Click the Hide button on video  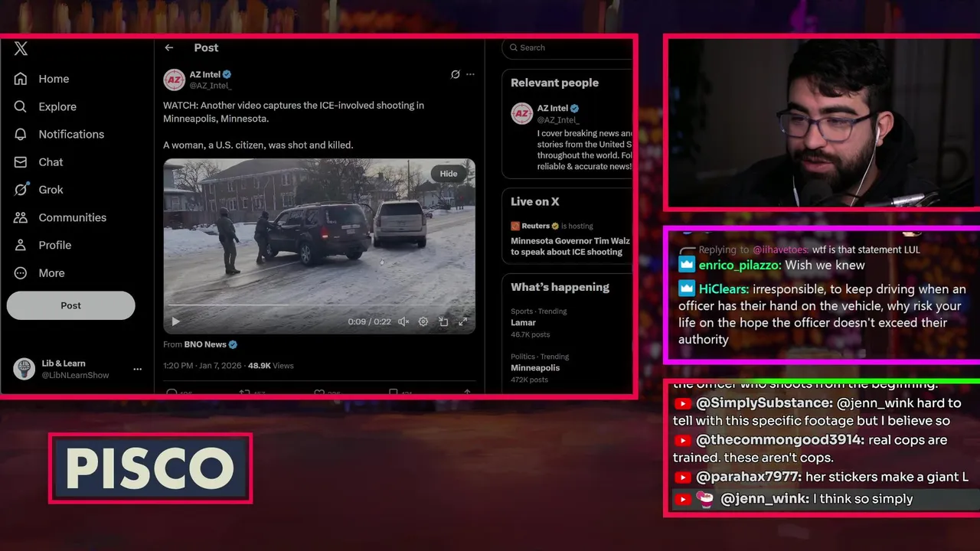[x=449, y=174]
